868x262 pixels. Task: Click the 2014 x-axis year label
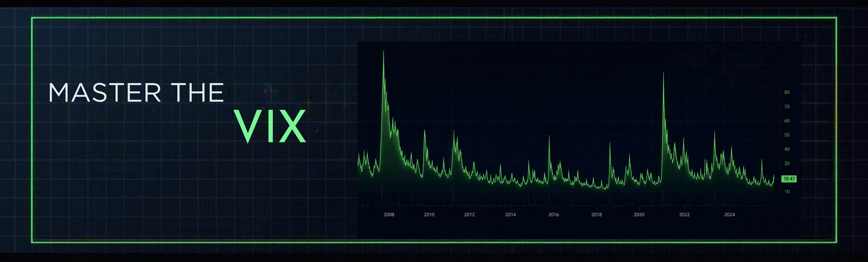(x=511, y=215)
